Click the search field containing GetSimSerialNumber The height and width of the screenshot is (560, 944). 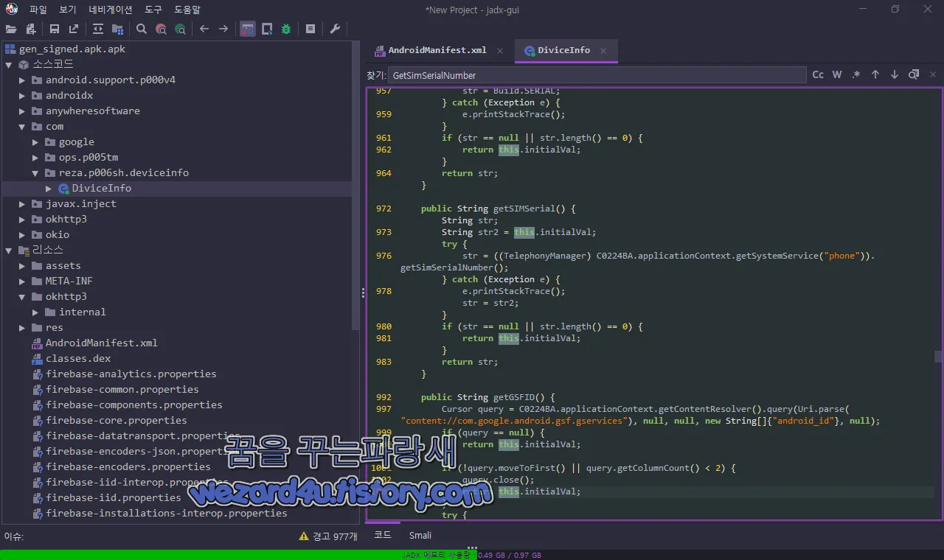[597, 75]
